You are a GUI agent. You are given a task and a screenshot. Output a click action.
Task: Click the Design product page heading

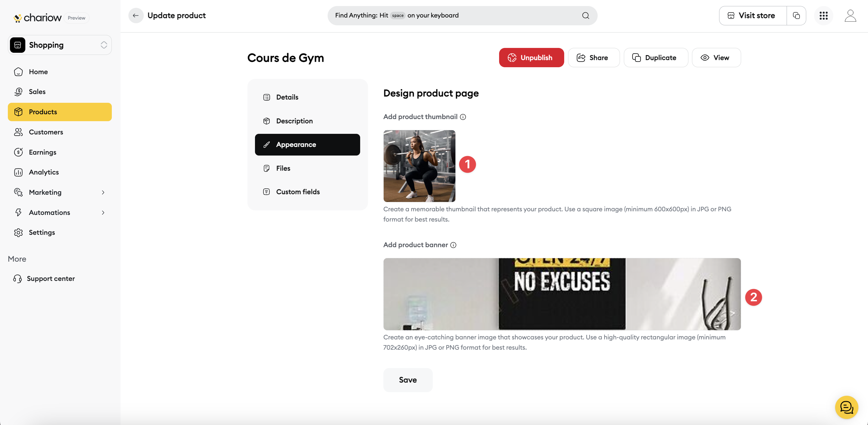click(431, 93)
